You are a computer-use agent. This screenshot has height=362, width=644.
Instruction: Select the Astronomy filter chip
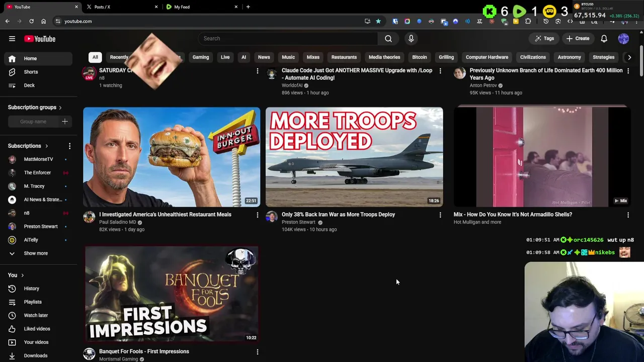pos(569,57)
